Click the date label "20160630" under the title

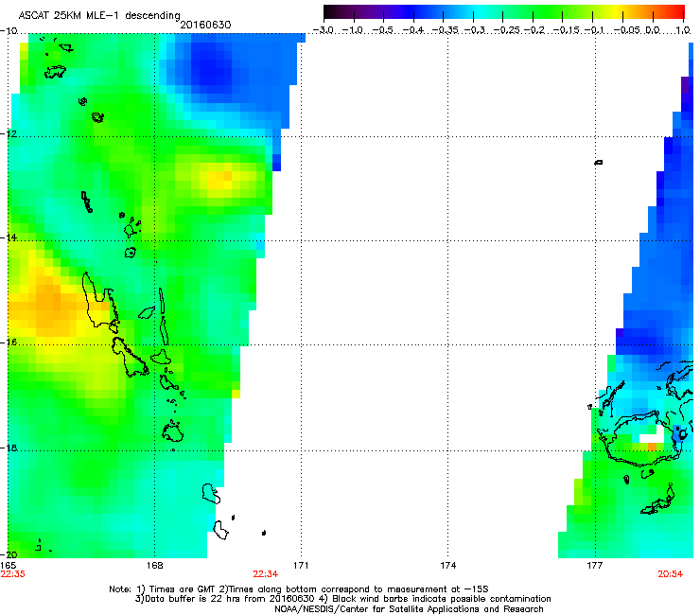(205, 25)
